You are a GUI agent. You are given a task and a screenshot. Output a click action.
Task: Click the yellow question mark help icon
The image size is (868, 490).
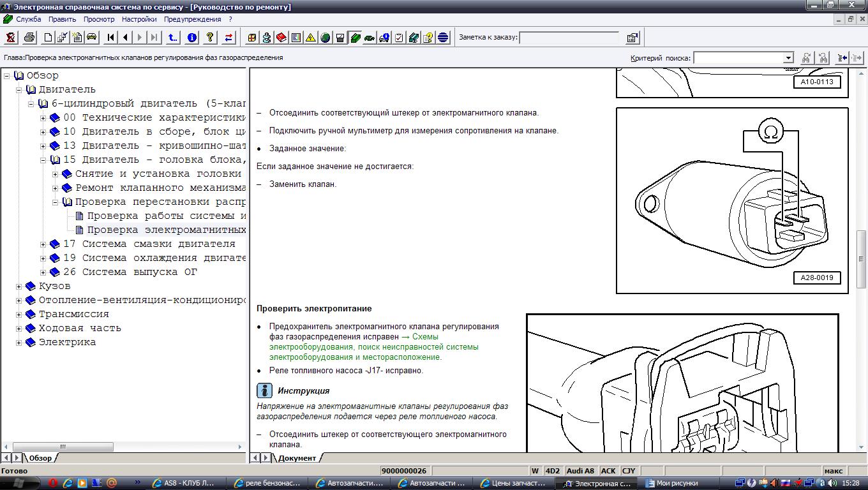pyautogui.click(x=210, y=38)
